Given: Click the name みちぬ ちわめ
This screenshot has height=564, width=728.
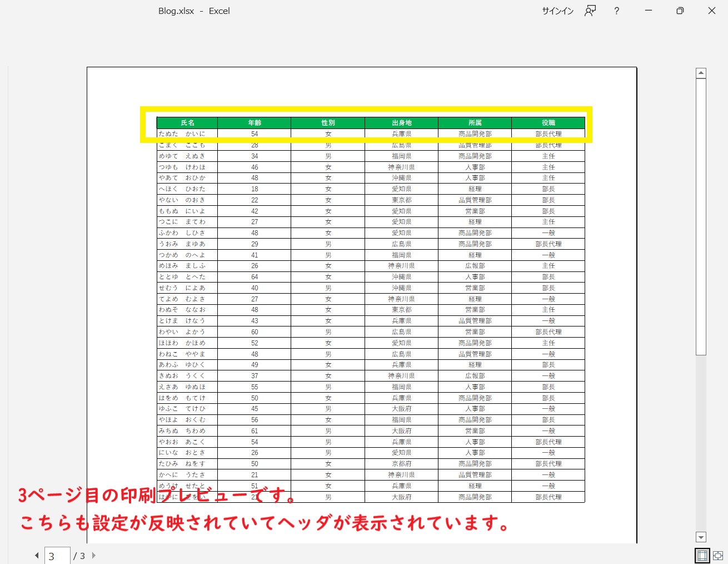Looking at the screenshot, I should 182,431.
